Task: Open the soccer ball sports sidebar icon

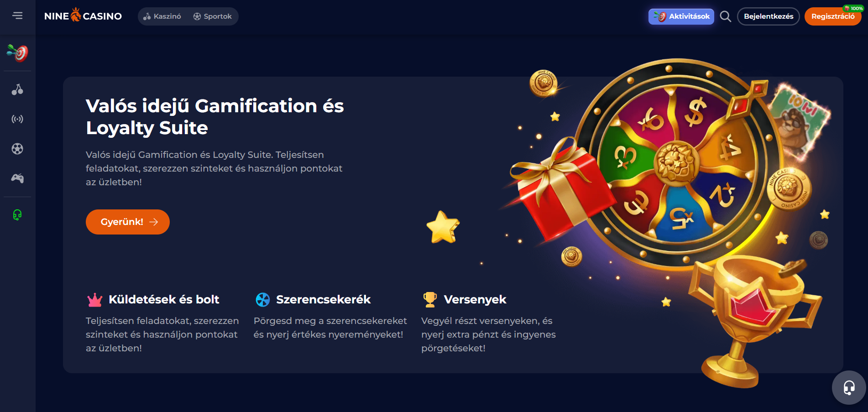Action: point(17,149)
